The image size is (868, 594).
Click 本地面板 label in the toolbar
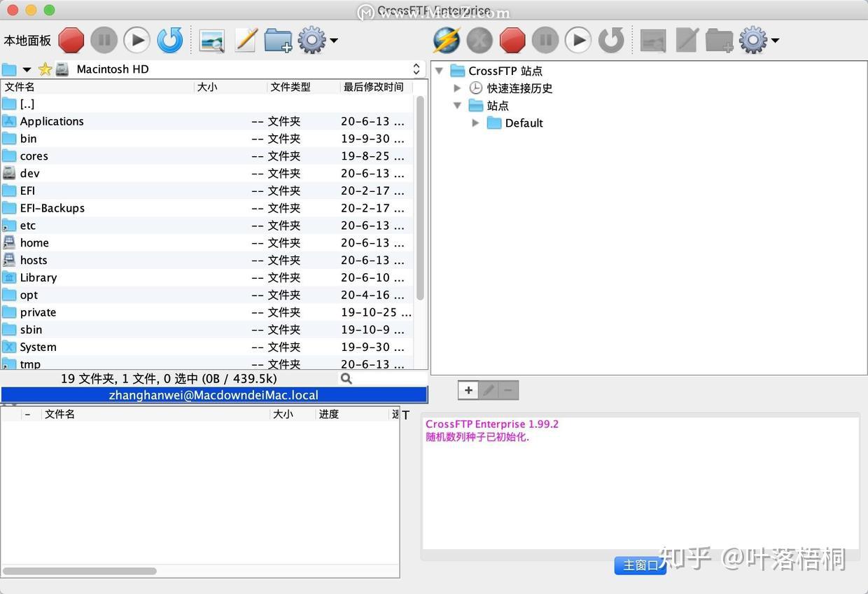pos(27,40)
